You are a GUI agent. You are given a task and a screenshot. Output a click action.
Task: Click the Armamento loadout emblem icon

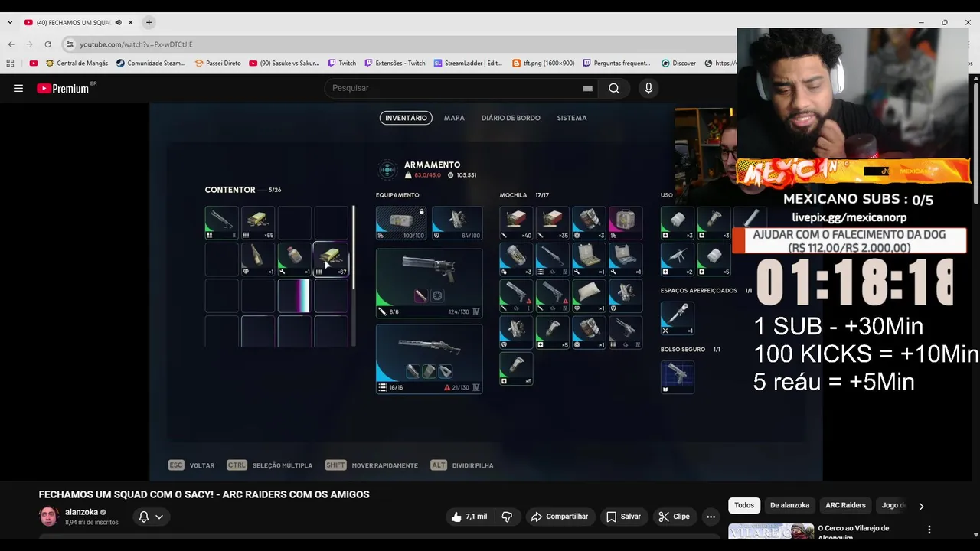click(387, 169)
